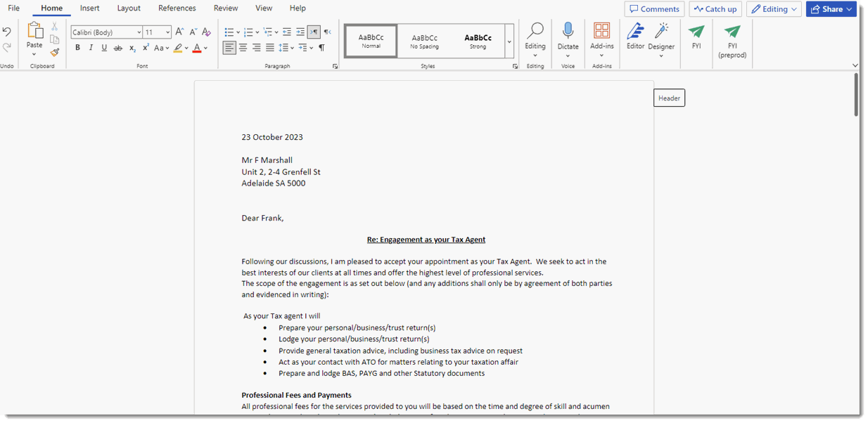868x423 pixels.
Task: Click the Comments button
Action: (654, 9)
